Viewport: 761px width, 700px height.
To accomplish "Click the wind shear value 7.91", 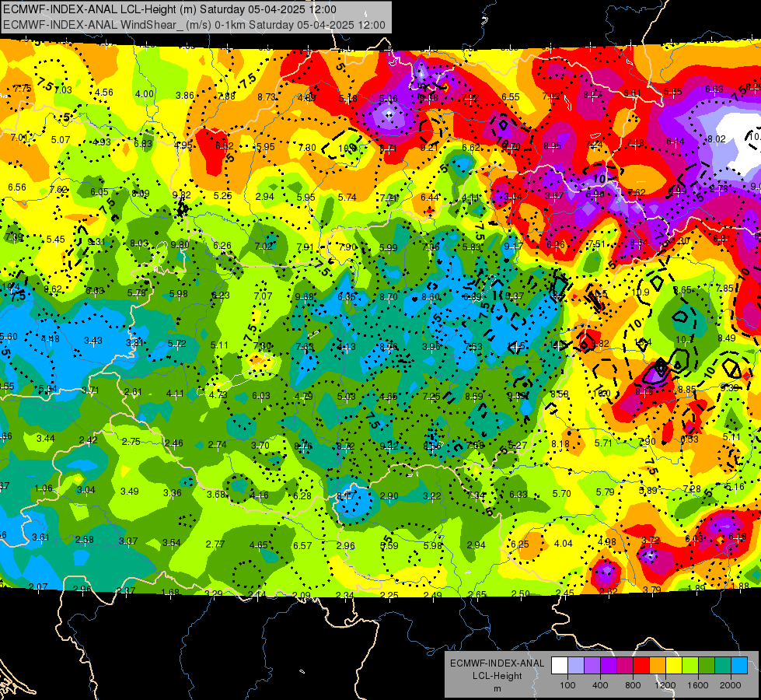I will coord(305,247).
